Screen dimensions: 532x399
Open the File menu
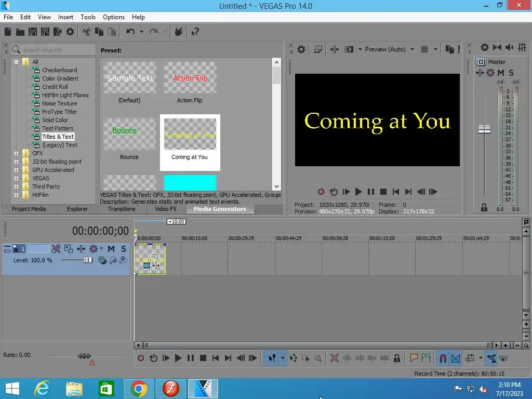coord(8,17)
